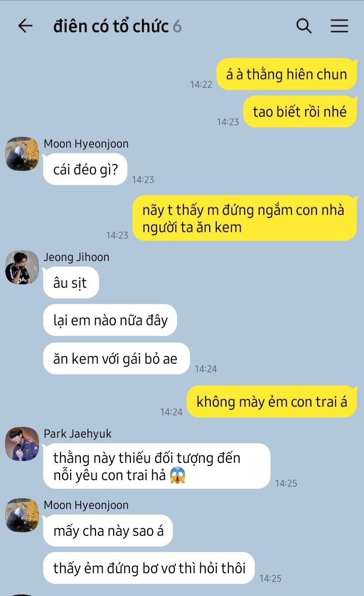The height and width of the screenshot is (596, 364).
Task: Select 'mấy cha này sao á' message
Action: 108,531
